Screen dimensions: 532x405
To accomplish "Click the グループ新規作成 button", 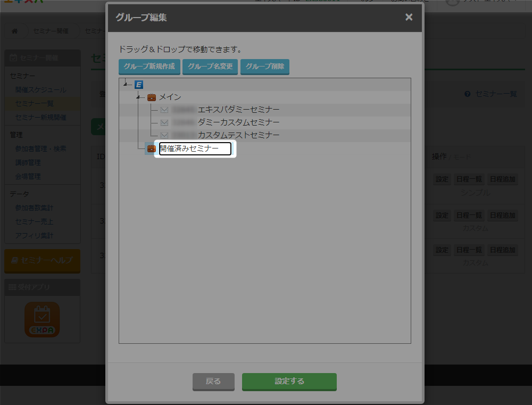I will coord(149,67).
